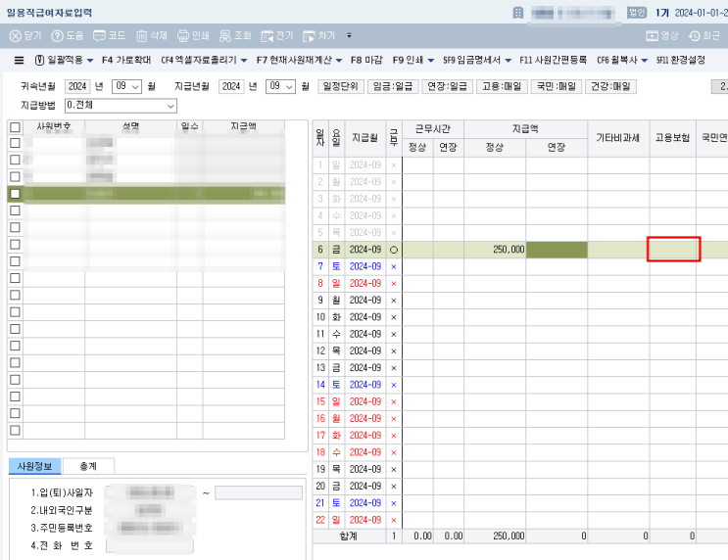This screenshot has height=560, width=728.
Task: Open the 도움 help icon
Action: click(57, 35)
